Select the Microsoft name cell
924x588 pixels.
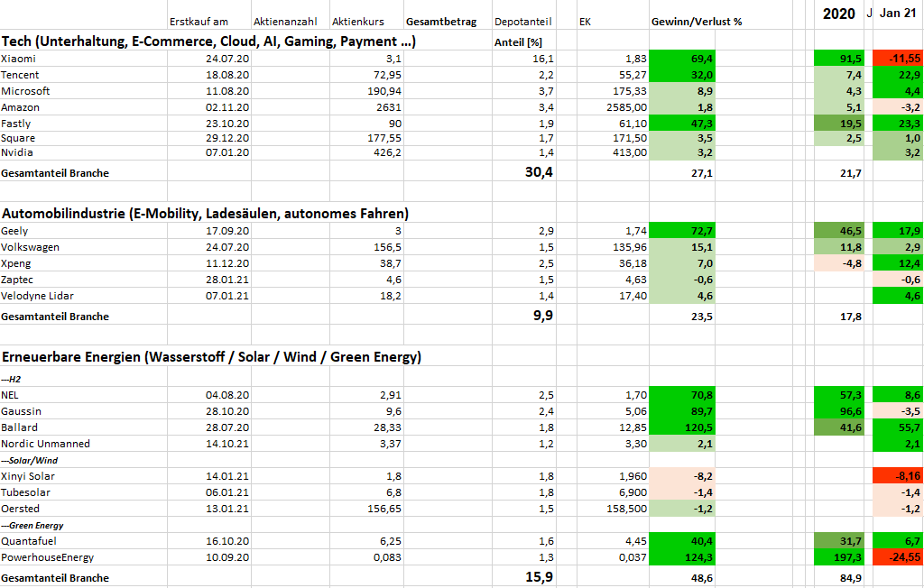point(84,91)
